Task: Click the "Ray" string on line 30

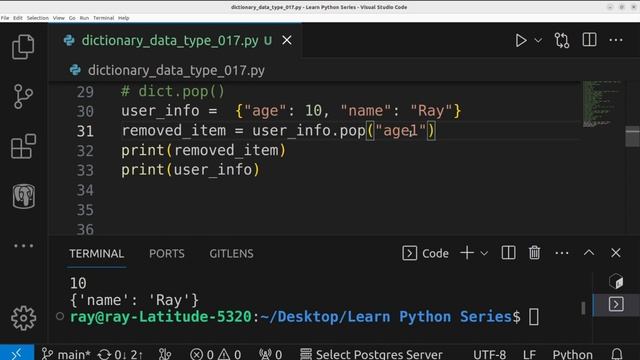Action: (x=431, y=111)
